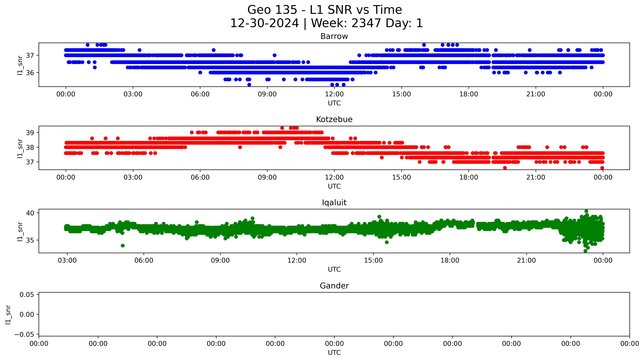Click the main title 'Geo 135 - L1 SNR vs Time'
The width and height of the screenshot is (644, 361).
(325, 10)
